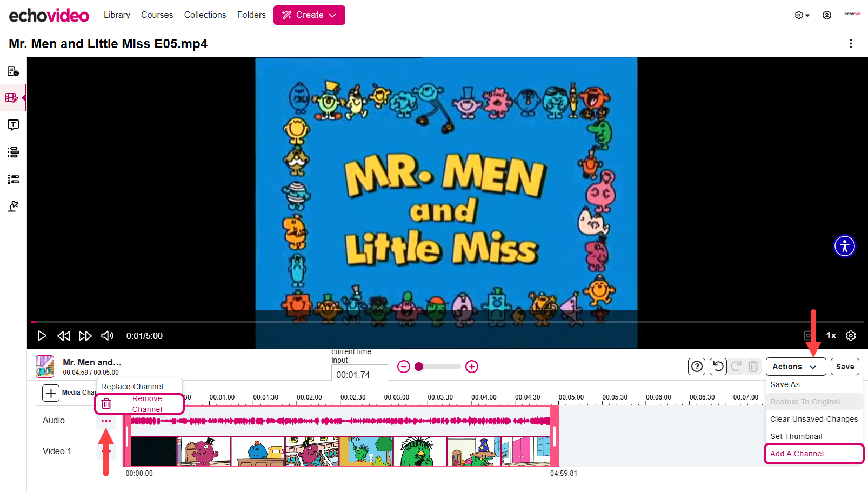Click the 04:59.81 end time label

(564, 473)
